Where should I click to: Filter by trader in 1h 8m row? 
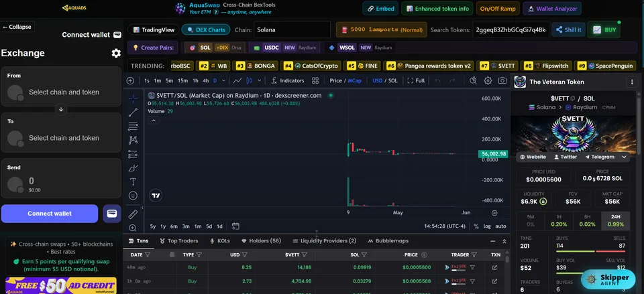472,281
